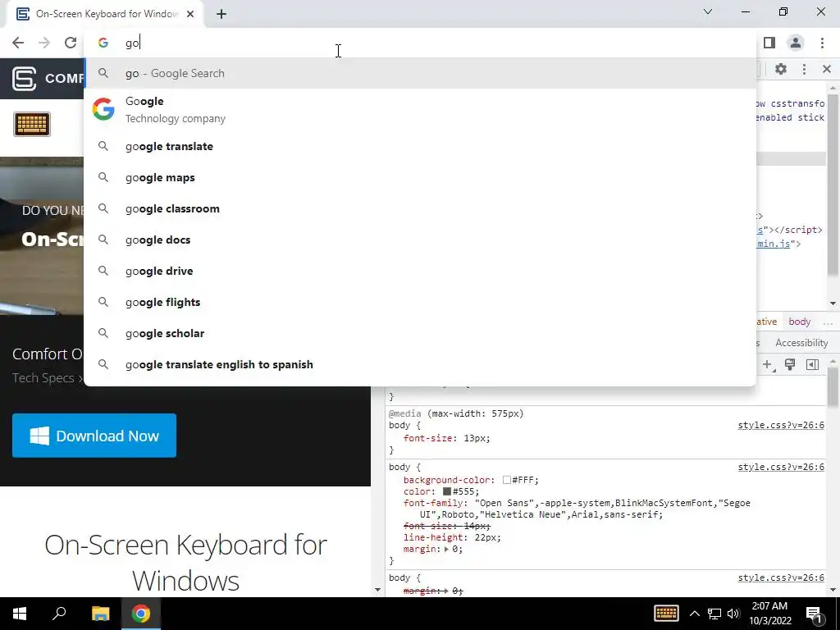The height and width of the screenshot is (630, 840).
Task: Open the notification center icon
Action: 815,614
